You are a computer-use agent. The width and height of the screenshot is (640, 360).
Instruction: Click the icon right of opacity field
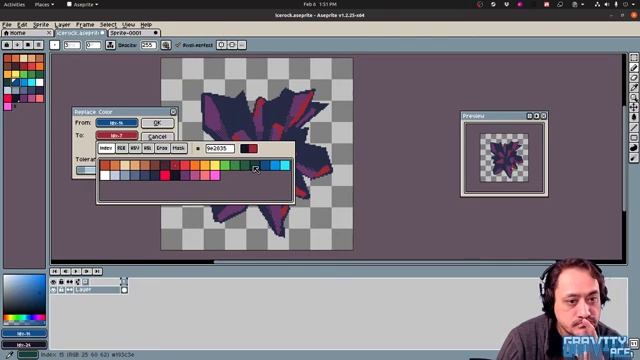(166, 45)
